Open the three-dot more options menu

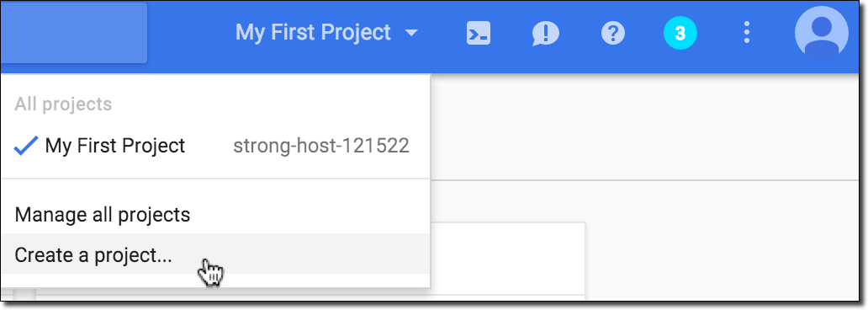[747, 33]
